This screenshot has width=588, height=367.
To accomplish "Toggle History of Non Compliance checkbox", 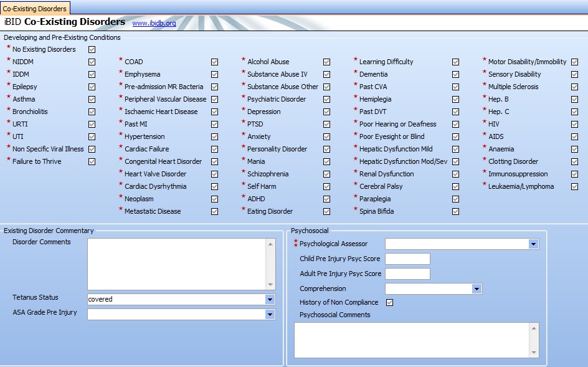I will pyautogui.click(x=390, y=303).
